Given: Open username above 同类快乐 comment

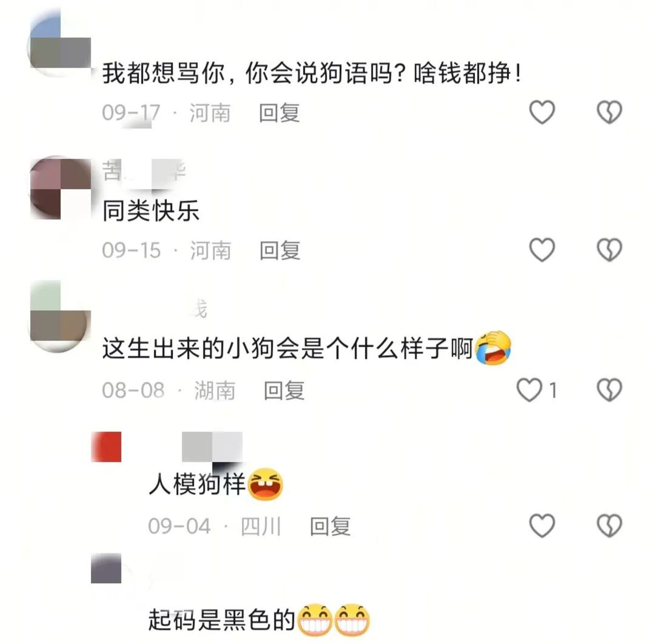Looking at the screenshot, I should pyautogui.click(x=144, y=171).
